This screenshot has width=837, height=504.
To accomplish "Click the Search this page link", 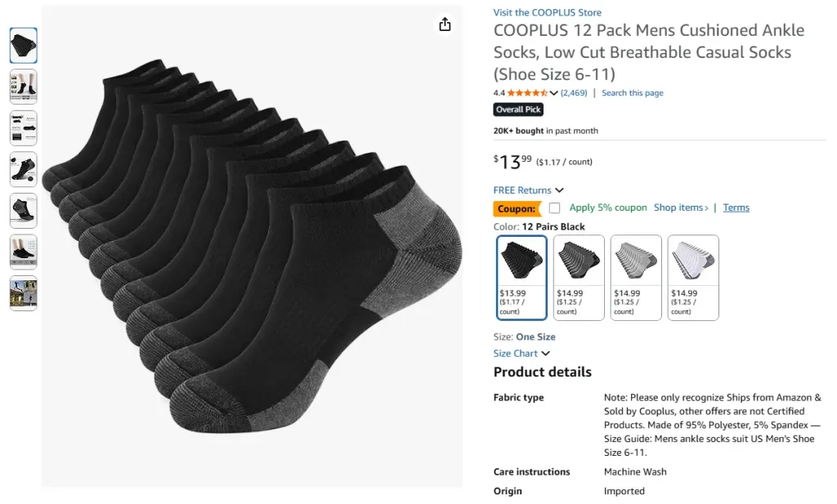I will tap(633, 93).
